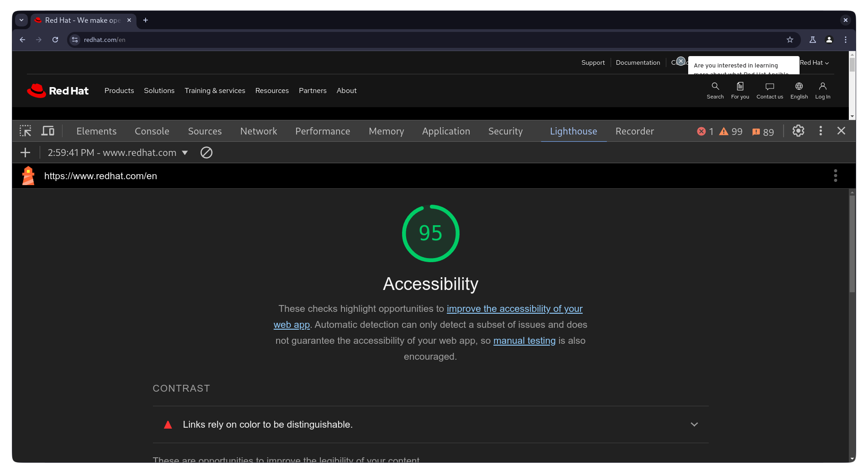
Task: Click the clear all reports icon
Action: coord(206,153)
